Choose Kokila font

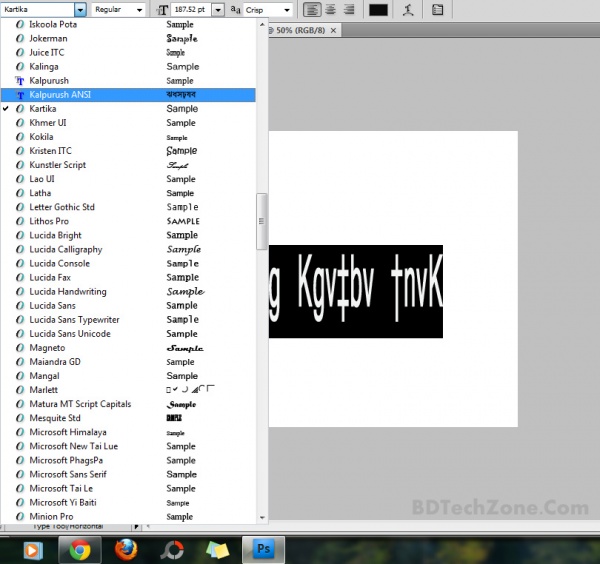pos(128,137)
